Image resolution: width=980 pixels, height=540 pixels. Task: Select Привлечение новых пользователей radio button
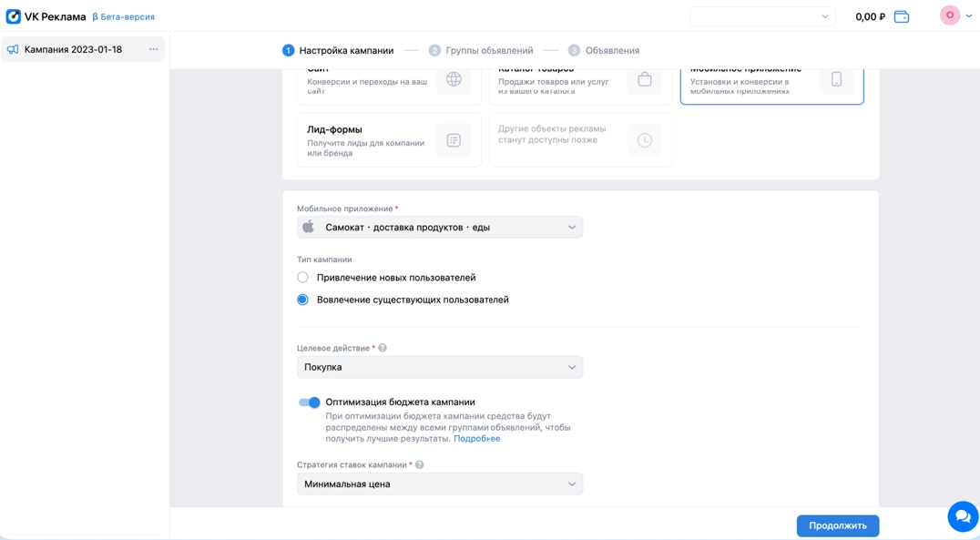pyautogui.click(x=303, y=278)
